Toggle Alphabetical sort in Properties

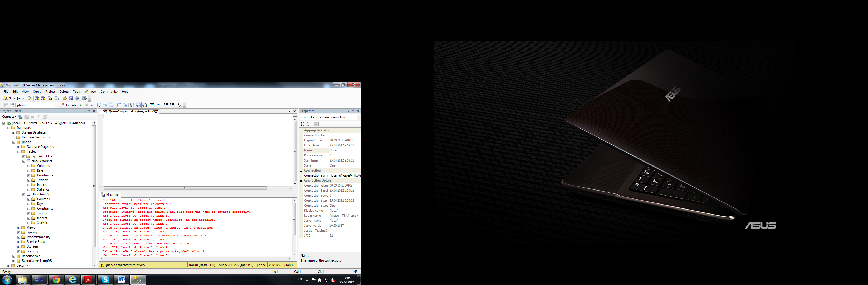309,124
